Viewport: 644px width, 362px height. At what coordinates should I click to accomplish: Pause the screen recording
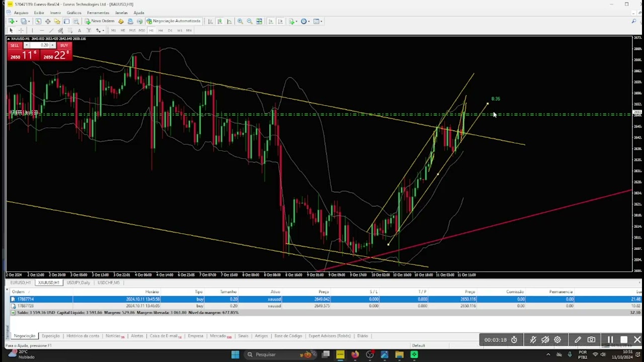pos(610,340)
